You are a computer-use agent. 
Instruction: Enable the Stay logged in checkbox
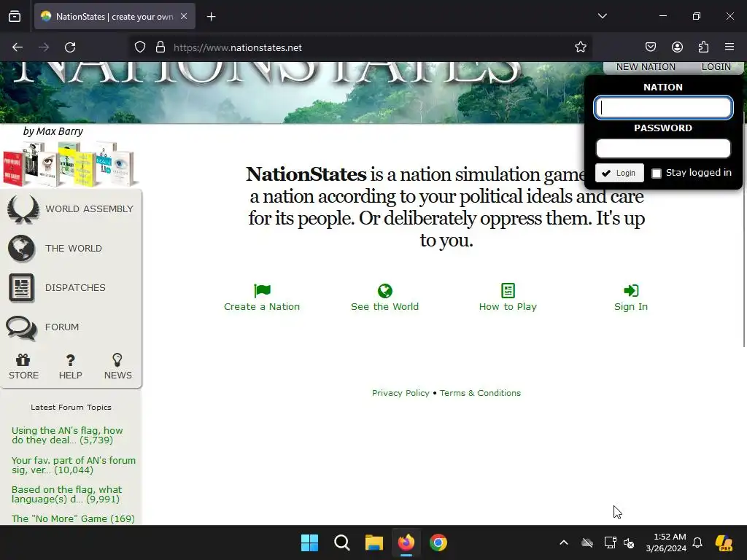pos(657,174)
